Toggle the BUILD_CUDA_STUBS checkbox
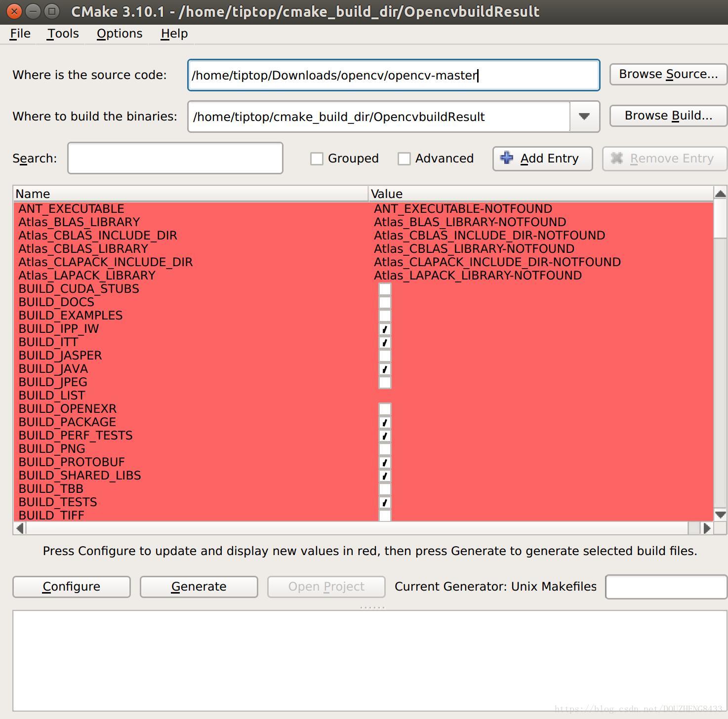Viewport: 728px width, 719px height. pos(385,289)
